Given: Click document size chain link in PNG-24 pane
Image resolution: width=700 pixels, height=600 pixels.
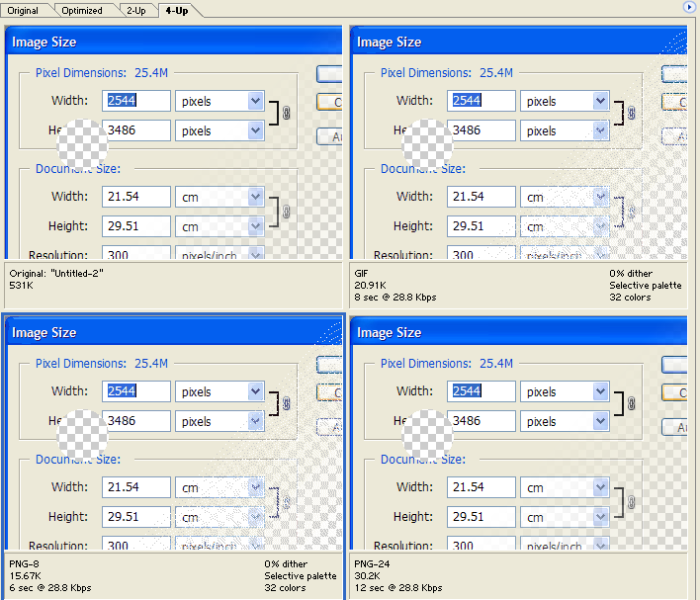Looking at the screenshot, I should coord(631,502).
